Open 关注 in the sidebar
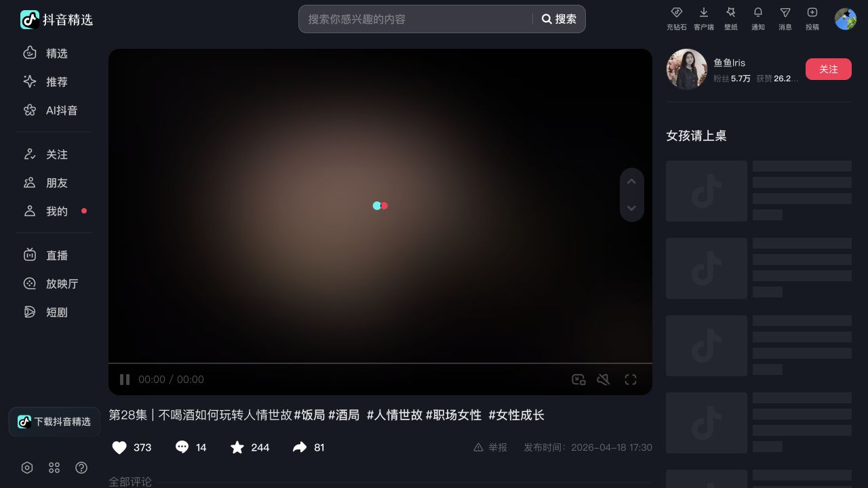The width and height of the screenshot is (868, 488). tap(54, 155)
